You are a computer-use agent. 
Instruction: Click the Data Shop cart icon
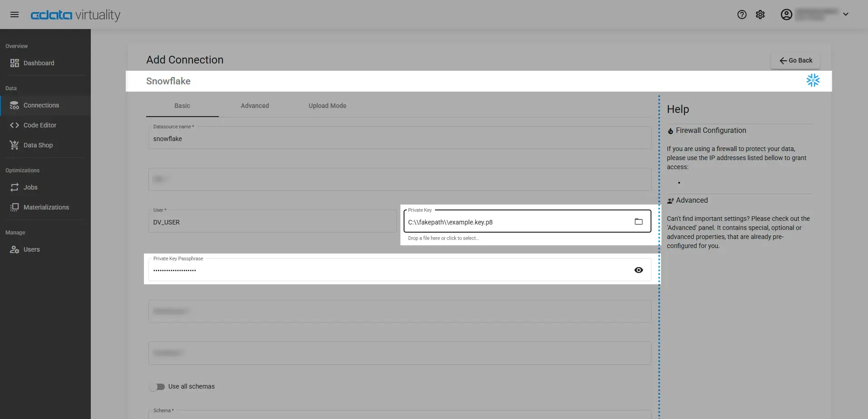15,145
